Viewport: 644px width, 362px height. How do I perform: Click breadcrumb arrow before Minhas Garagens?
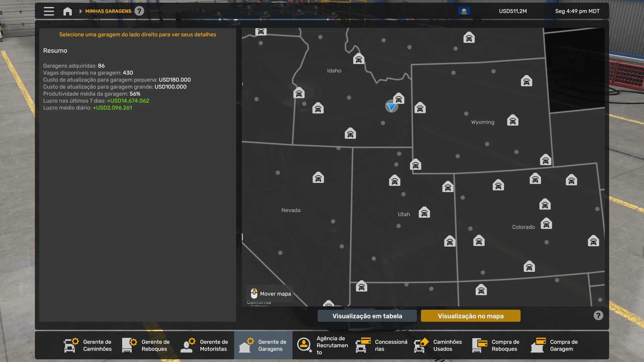coord(80,11)
